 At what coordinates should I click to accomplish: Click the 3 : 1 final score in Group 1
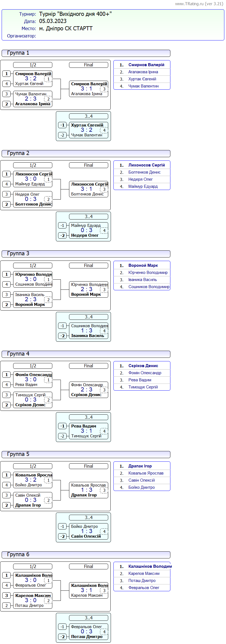point(86,89)
